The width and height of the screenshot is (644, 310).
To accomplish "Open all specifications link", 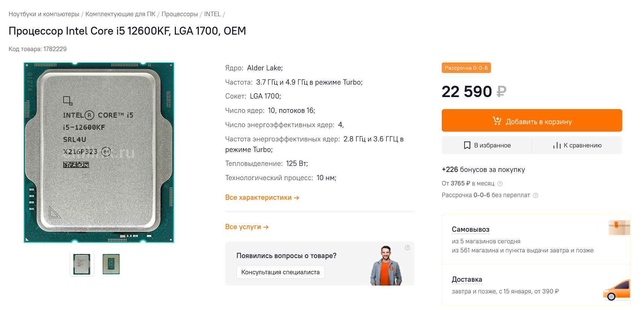I will coord(262,198).
